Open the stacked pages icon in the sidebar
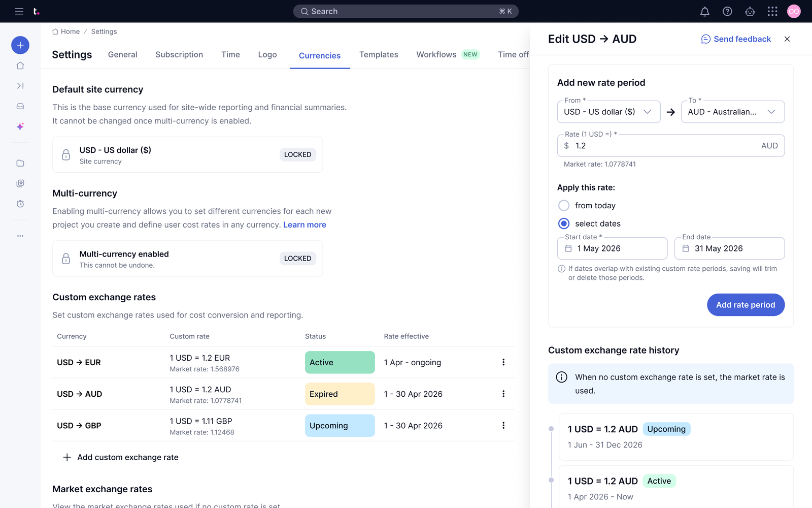Image resolution: width=812 pixels, height=508 pixels. point(20,183)
